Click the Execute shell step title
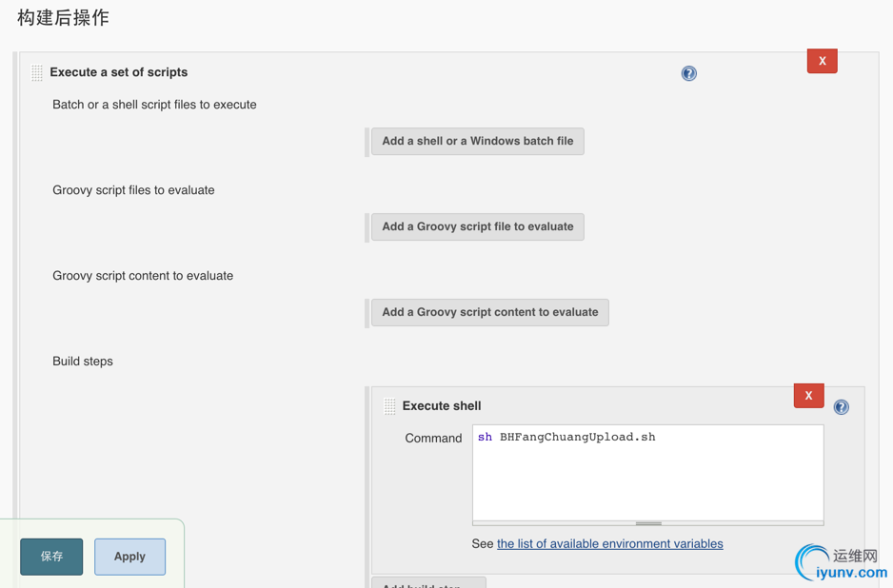Screen dimensions: 893x588 tap(442, 406)
